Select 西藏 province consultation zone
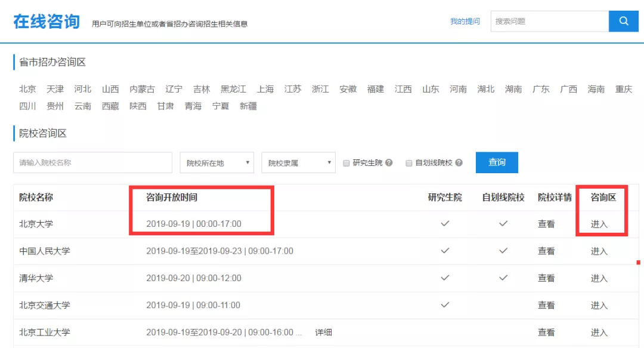The height and width of the screenshot is (348, 644). point(110,106)
